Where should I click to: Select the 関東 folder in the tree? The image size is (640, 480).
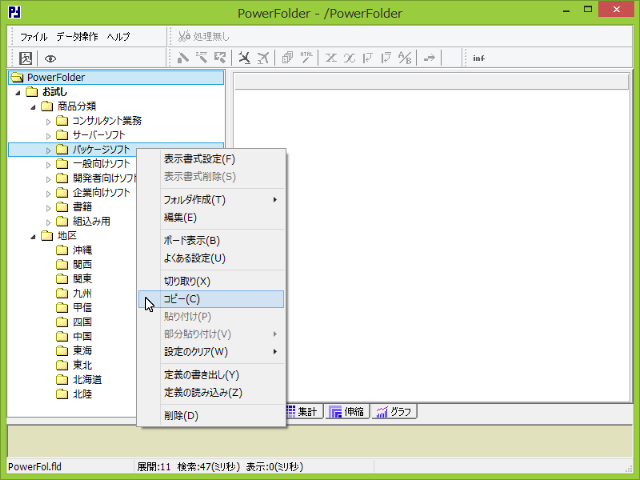[x=82, y=279]
